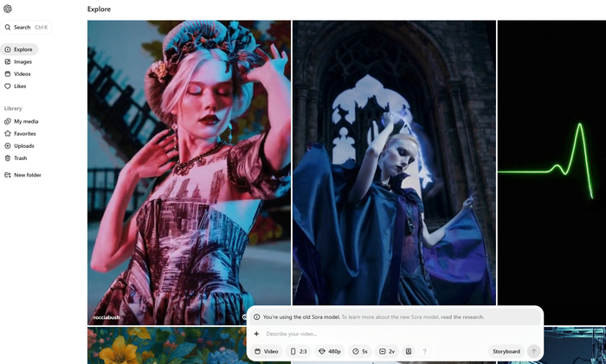Open Likes with the heart icon
This screenshot has width=606, height=364.
[x=20, y=86]
